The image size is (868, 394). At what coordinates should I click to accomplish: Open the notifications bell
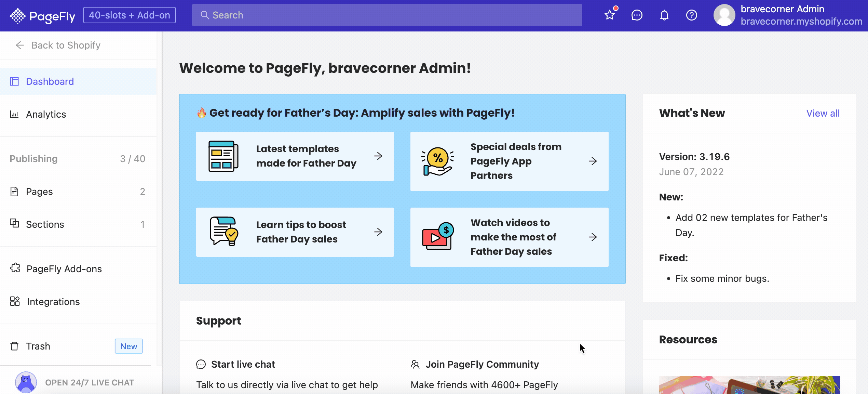coord(664,15)
